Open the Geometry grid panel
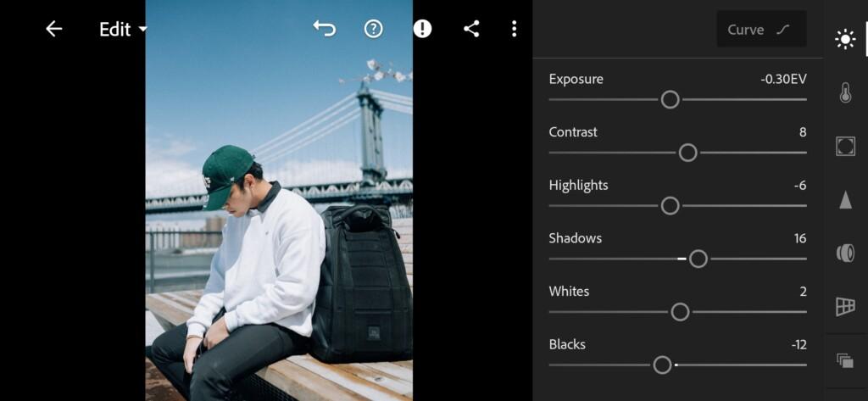This screenshot has width=868, height=401. [x=845, y=306]
